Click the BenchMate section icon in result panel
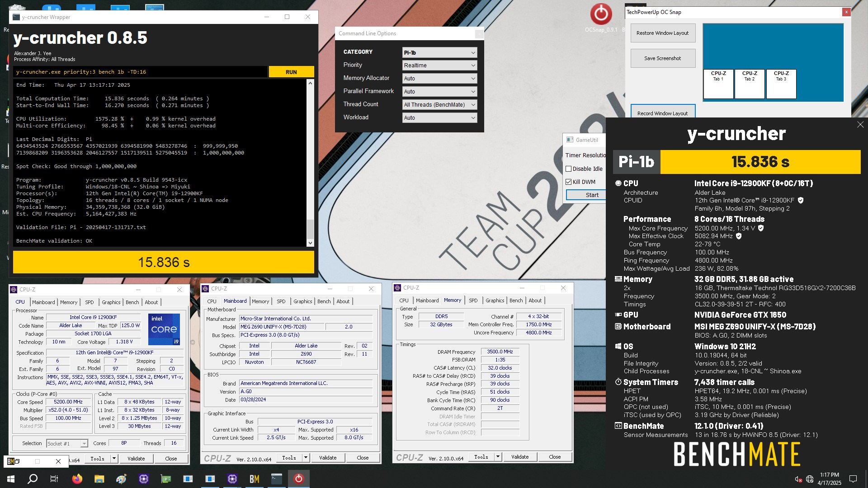The height and width of the screenshot is (488, 868). (618, 426)
